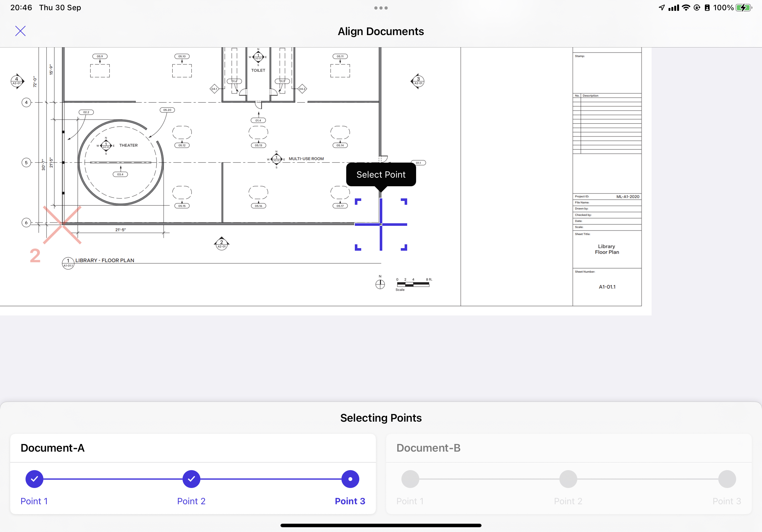The image size is (762, 532).
Task: Close the Align Documents screen
Action: coord(20,31)
